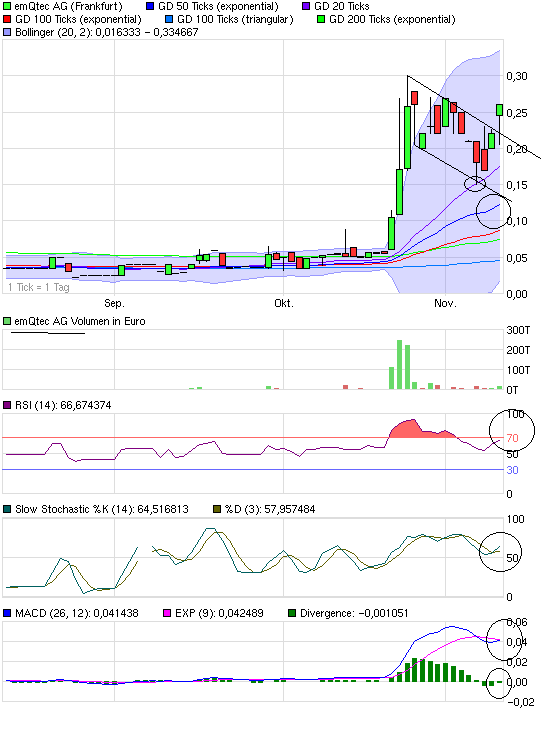
Task: Click the tallest green volume bar
Action: [399, 365]
